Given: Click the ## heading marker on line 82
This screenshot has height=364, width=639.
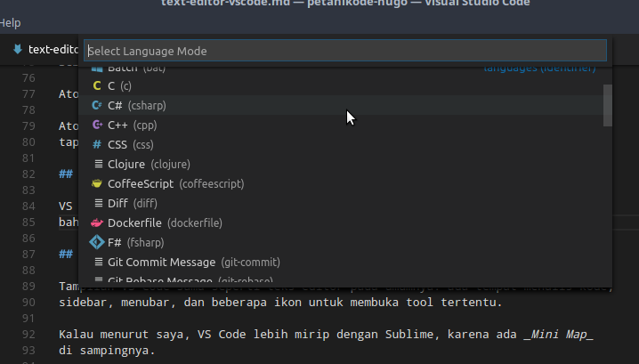Looking at the screenshot, I should (66, 174).
